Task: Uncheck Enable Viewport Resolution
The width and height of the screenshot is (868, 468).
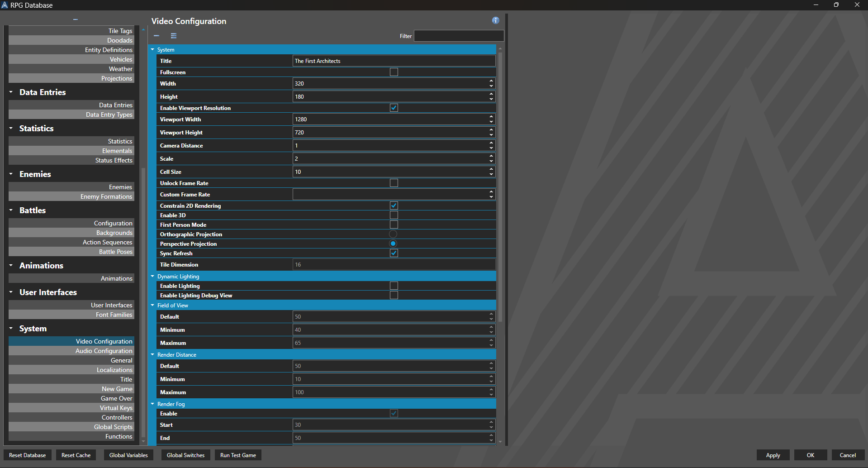Action: pyautogui.click(x=394, y=108)
